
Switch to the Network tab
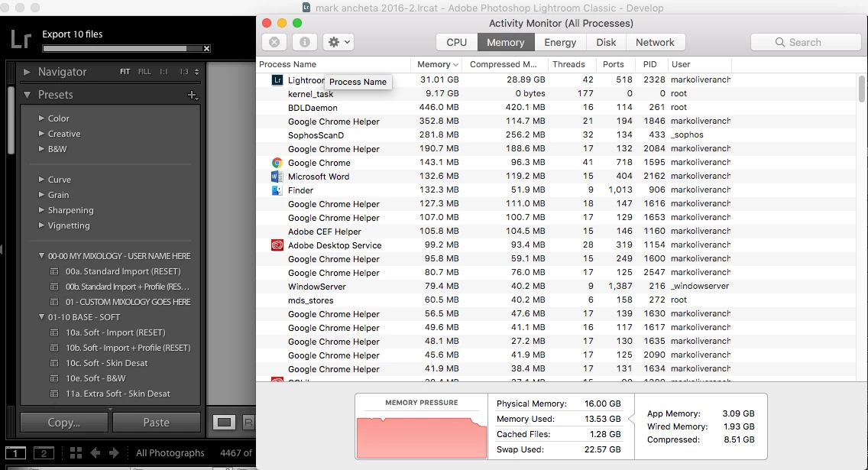pyautogui.click(x=655, y=42)
